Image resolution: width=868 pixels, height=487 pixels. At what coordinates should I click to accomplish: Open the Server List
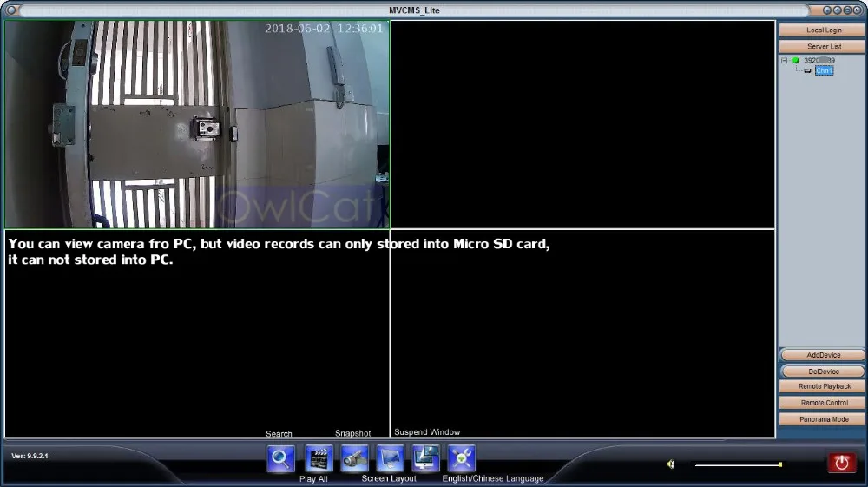click(822, 47)
